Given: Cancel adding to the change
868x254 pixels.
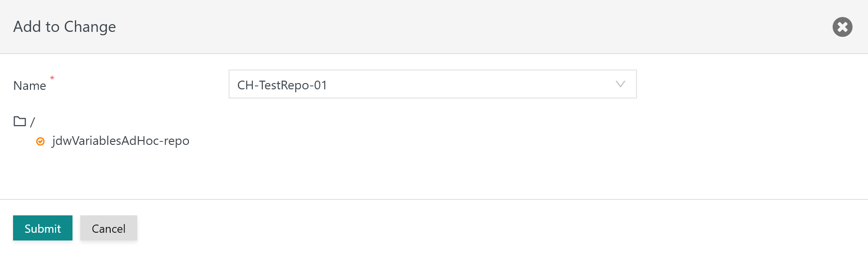Looking at the screenshot, I should coord(109,228).
